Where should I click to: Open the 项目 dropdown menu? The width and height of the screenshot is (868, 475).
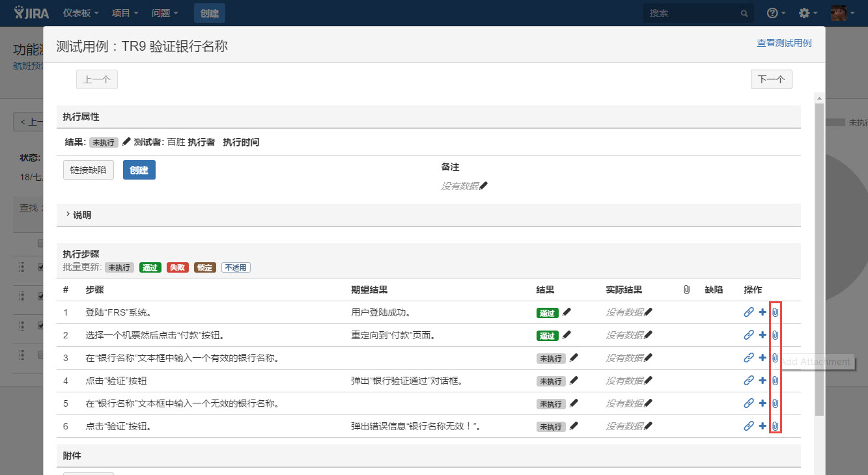pyautogui.click(x=125, y=13)
